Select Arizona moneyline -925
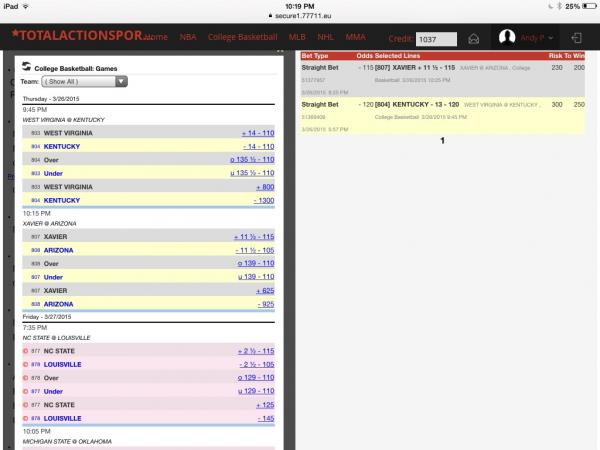Viewport: 600px width, 450px height. (265, 303)
